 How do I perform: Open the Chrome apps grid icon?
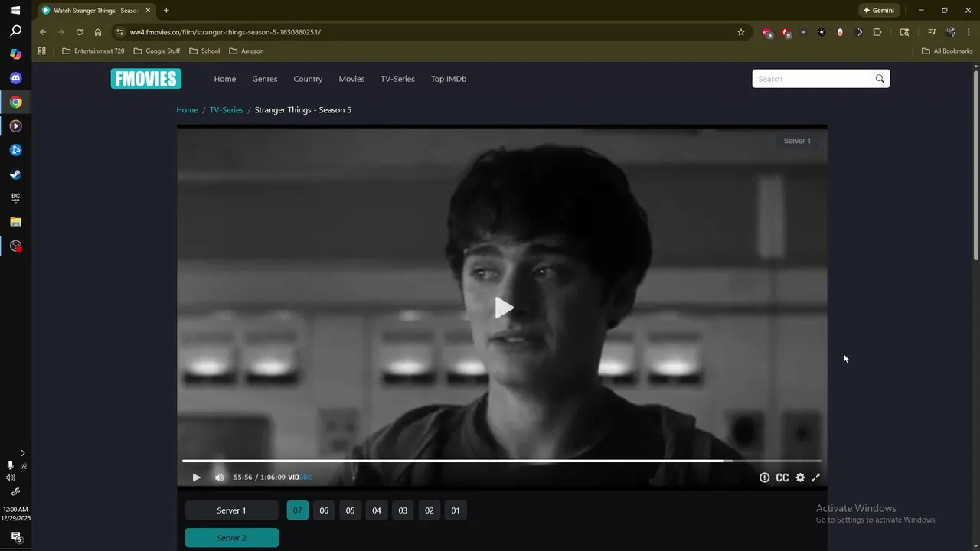42,51
